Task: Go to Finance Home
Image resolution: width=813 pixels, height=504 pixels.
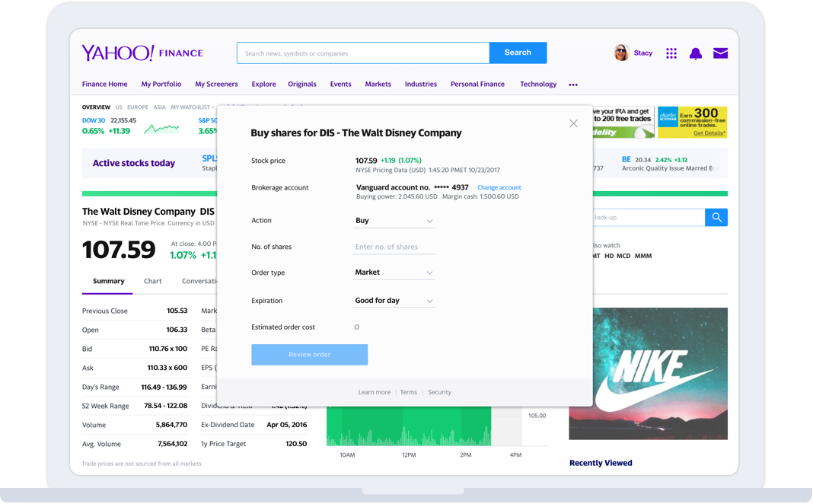Action: [x=105, y=84]
